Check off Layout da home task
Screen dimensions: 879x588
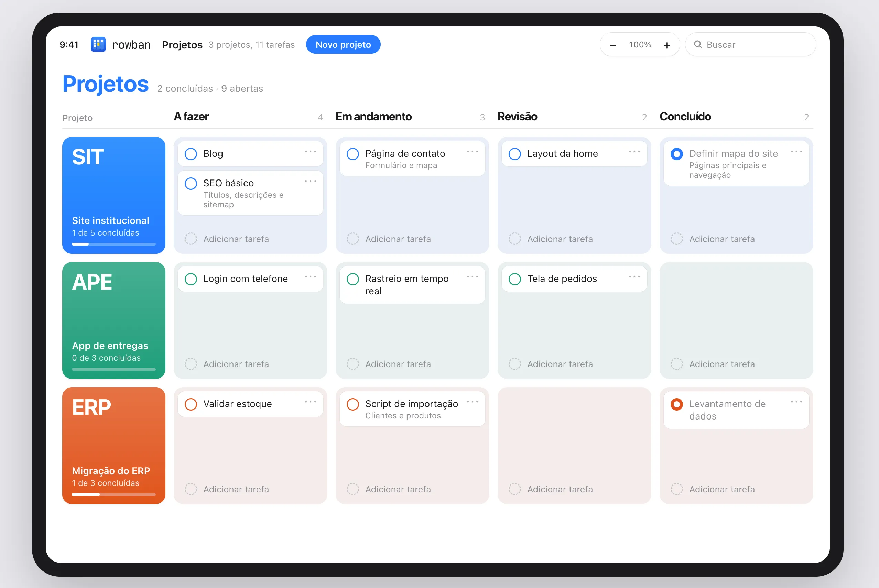point(515,154)
